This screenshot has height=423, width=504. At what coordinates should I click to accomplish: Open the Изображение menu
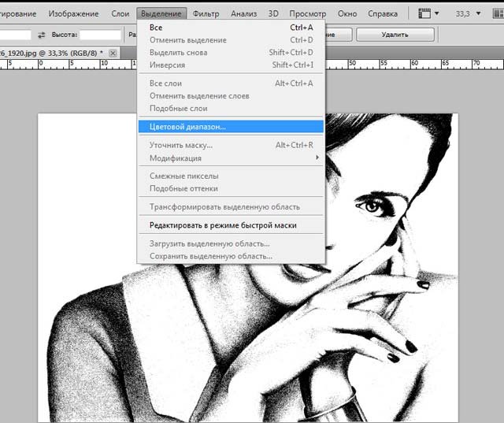coord(73,14)
